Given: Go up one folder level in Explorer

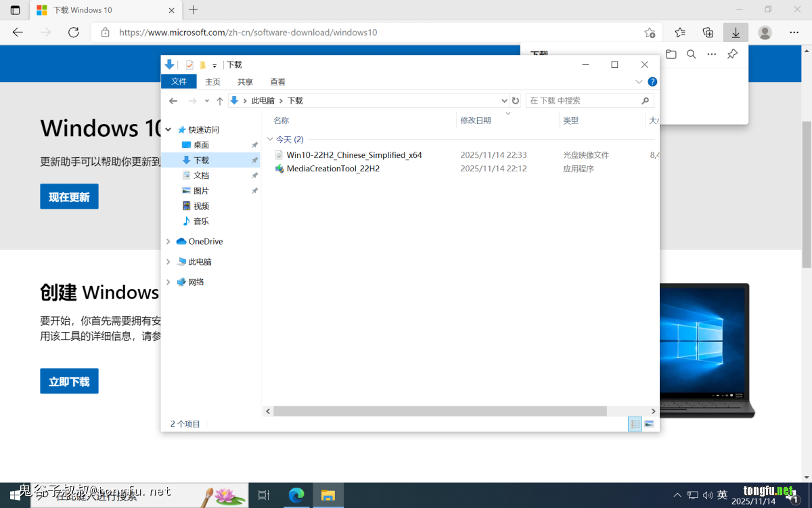Looking at the screenshot, I should [219, 100].
